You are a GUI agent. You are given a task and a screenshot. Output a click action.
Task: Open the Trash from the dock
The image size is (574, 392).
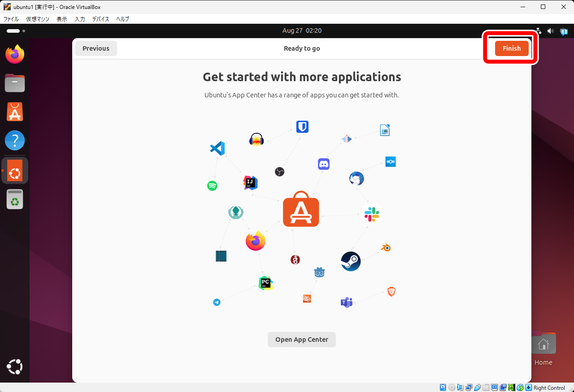[x=15, y=199]
